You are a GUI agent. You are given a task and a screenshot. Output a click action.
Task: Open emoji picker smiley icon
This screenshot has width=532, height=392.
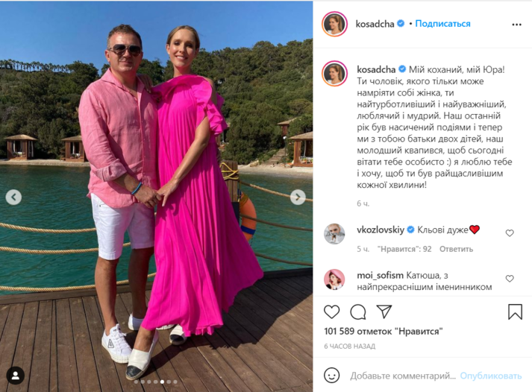[x=331, y=375]
